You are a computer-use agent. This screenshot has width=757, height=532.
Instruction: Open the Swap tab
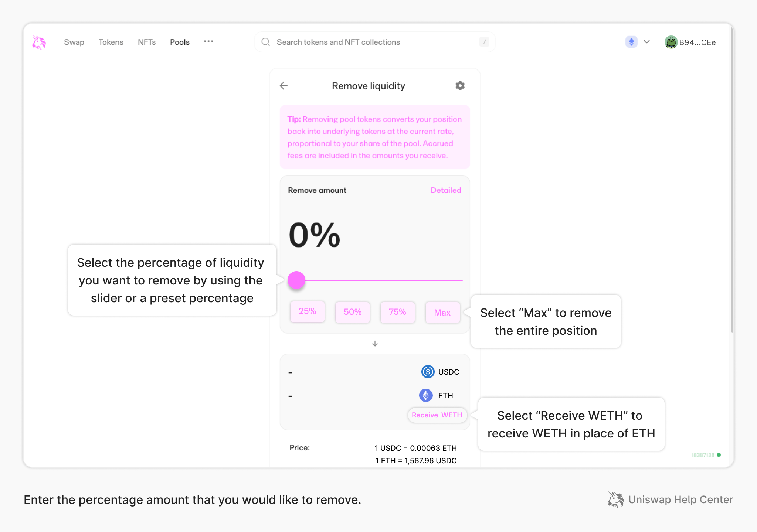[x=74, y=42]
